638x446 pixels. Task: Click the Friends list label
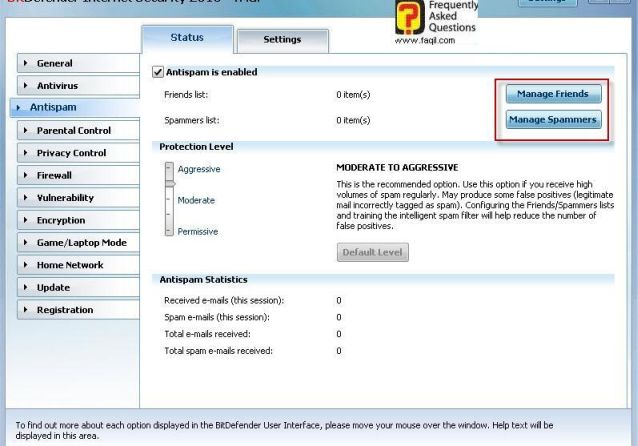(x=186, y=95)
